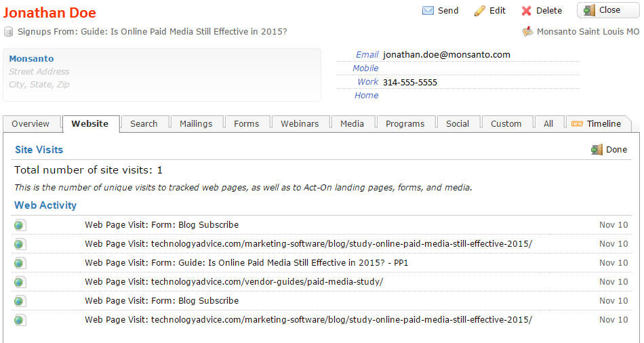
Task: Open the Search tab
Action: coord(144,124)
